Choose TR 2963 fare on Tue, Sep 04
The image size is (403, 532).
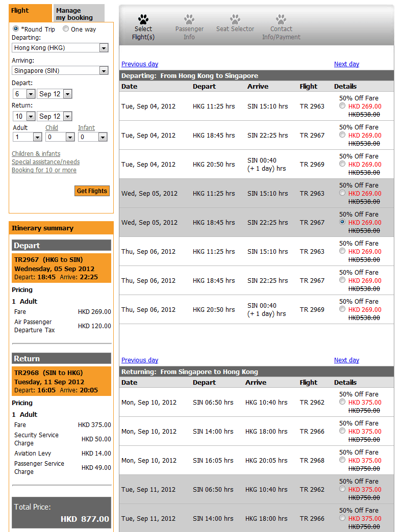point(342,106)
